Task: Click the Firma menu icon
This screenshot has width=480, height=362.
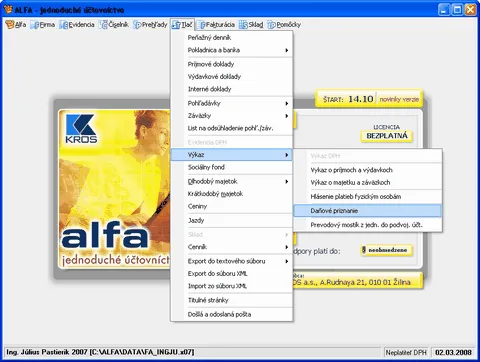Action: click(35, 25)
